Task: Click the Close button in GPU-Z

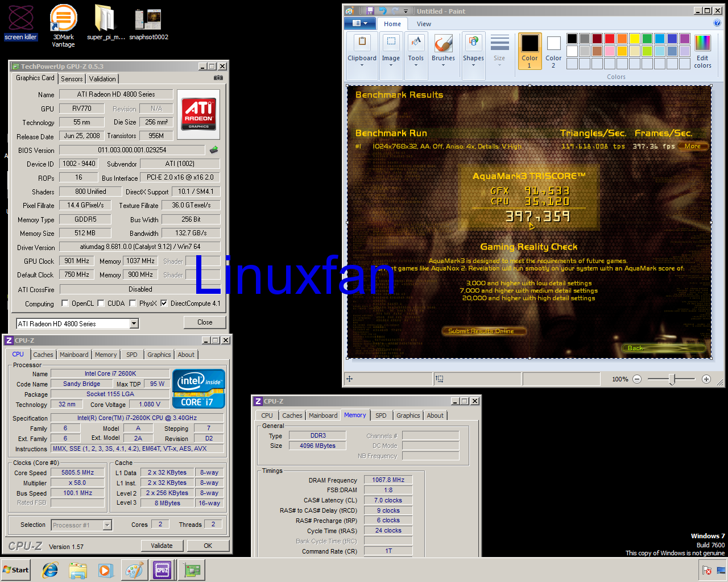Action: (x=205, y=322)
